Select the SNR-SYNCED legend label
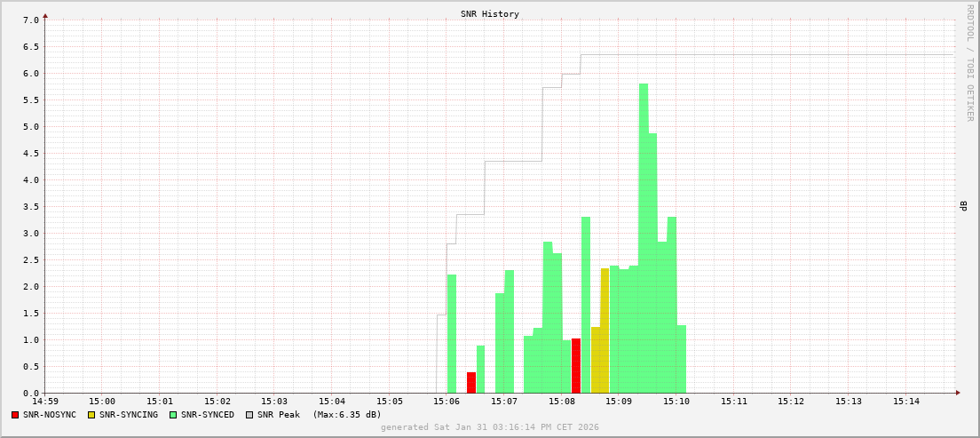The image size is (980, 438). 207,415
